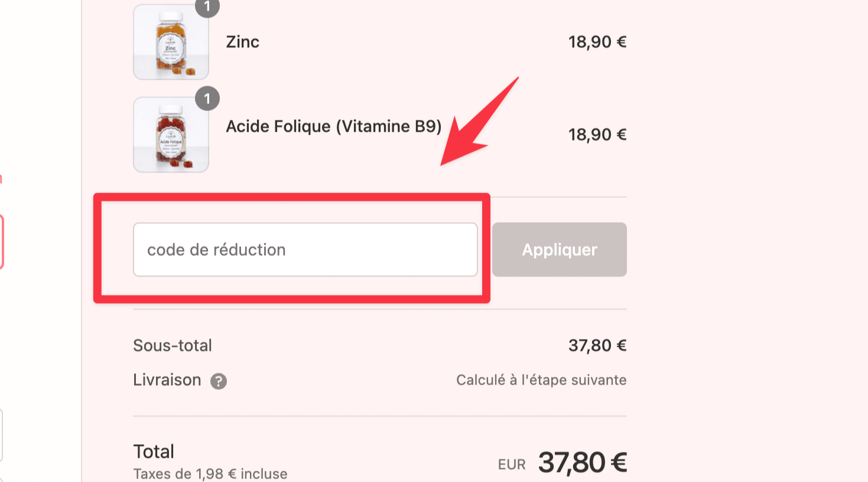The width and height of the screenshot is (868, 482).
Task: Click the Livraison label
Action: coord(167,380)
